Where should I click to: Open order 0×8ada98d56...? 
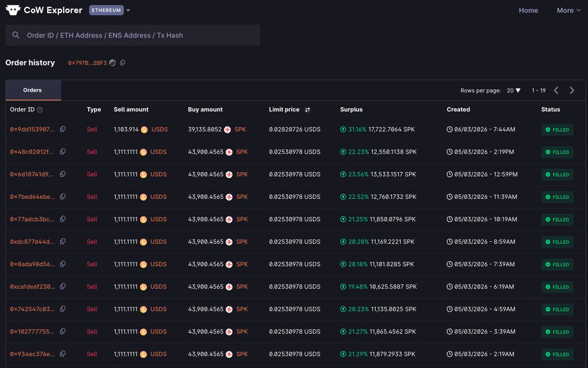coord(32,264)
